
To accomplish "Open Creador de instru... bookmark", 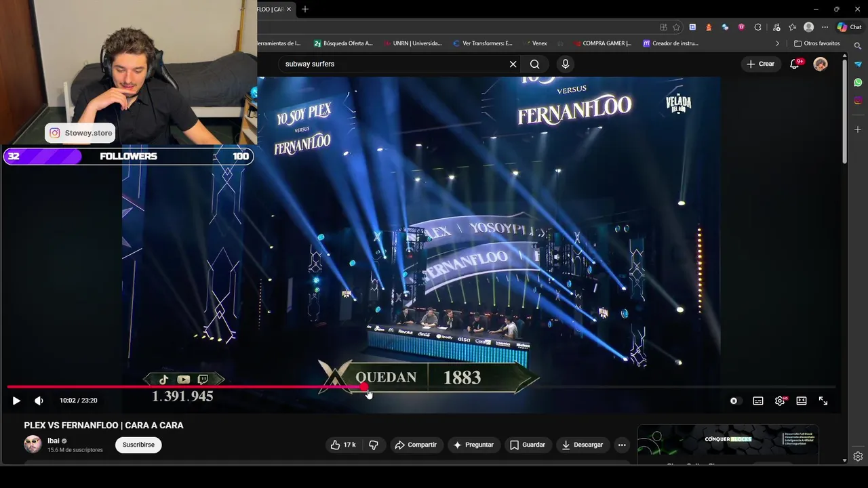I will tap(670, 43).
